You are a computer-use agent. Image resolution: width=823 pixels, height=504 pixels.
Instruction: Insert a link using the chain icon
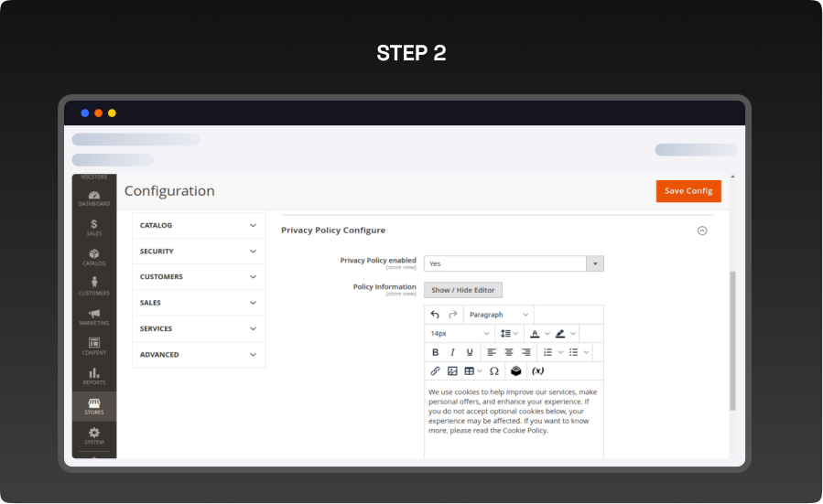(435, 370)
